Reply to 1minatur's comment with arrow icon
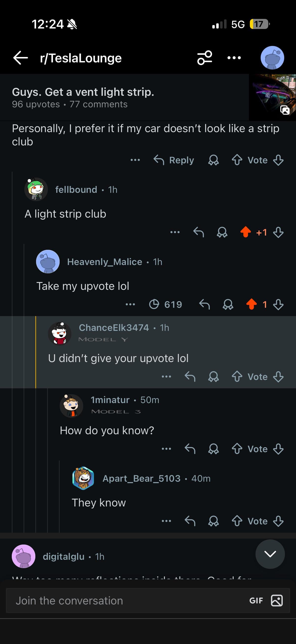 pyautogui.click(x=190, y=449)
